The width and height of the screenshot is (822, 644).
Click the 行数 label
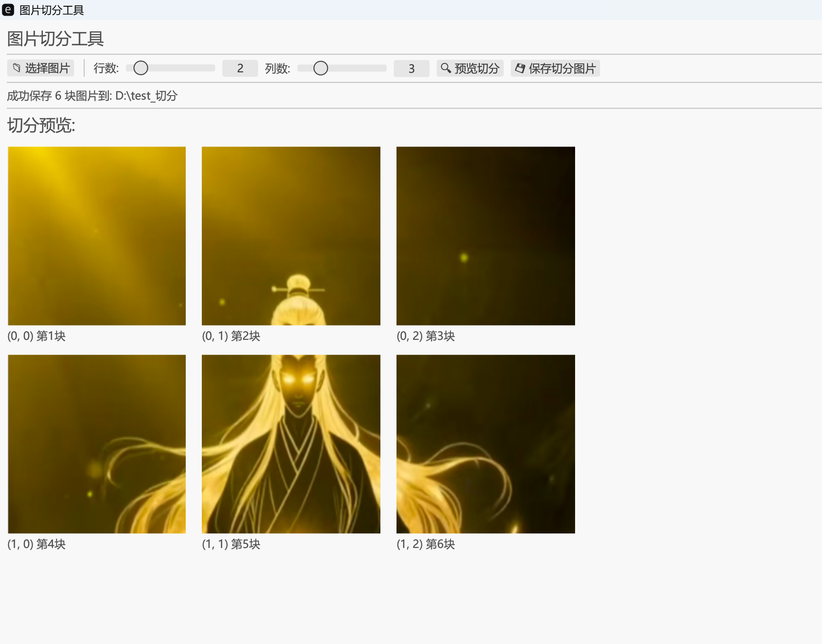(x=106, y=68)
